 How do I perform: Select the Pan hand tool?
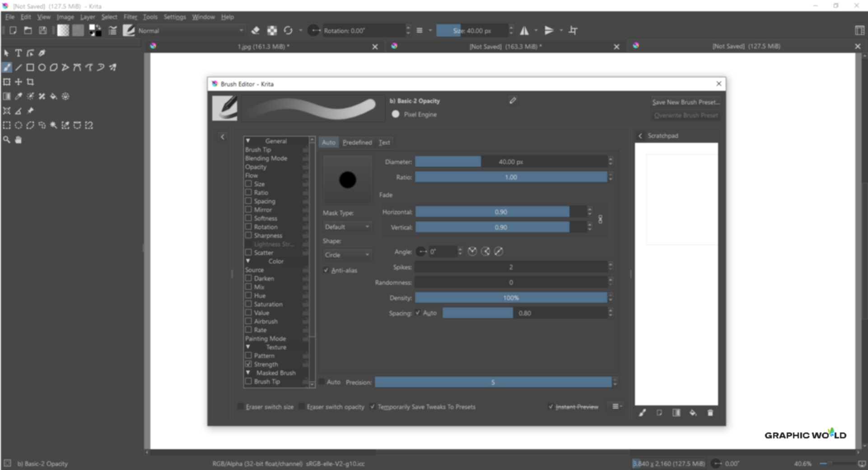[x=19, y=140]
